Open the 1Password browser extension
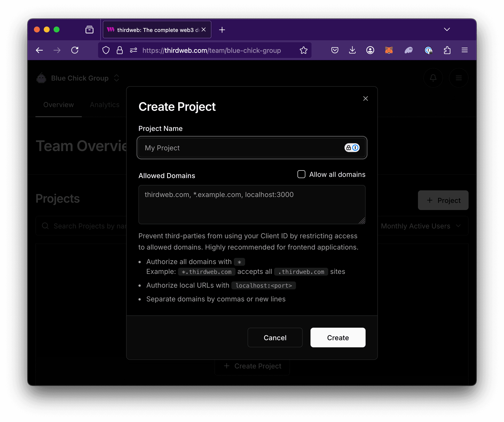This screenshot has height=422, width=504. coord(429,50)
